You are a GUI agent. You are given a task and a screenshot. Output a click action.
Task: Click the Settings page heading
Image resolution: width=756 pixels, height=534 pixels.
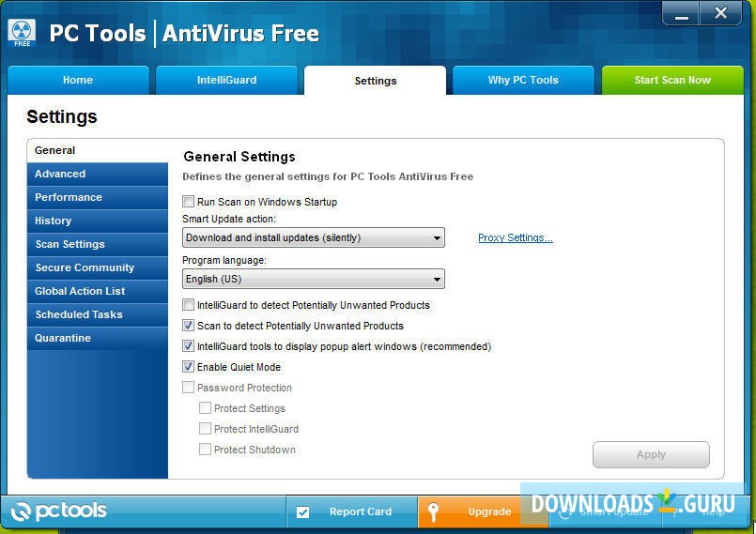pyautogui.click(x=62, y=117)
